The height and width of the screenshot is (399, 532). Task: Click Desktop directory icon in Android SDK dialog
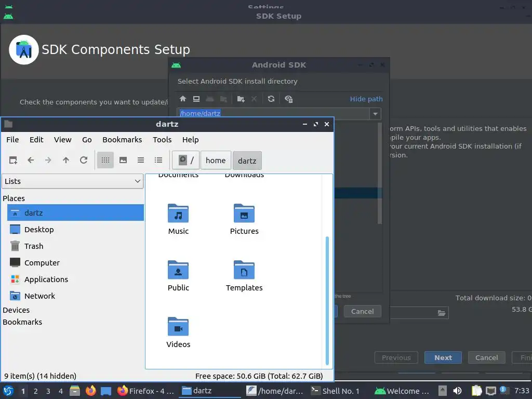click(x=196, y=99)
